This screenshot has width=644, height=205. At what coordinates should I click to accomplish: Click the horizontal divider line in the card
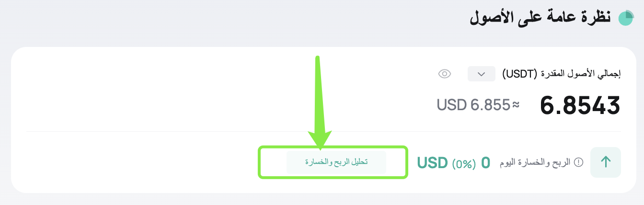click(x=192, y=131)
